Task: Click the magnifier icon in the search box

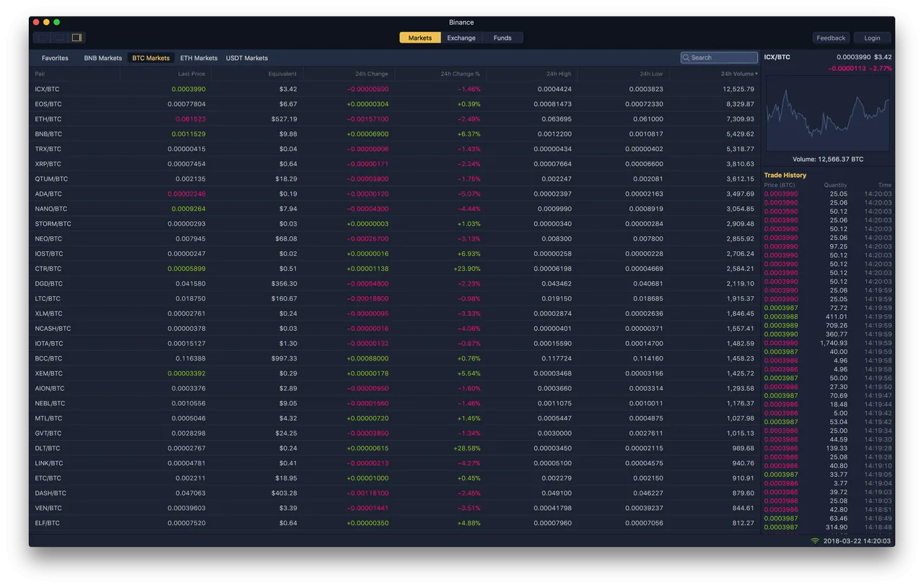Action: click(686, 58)
